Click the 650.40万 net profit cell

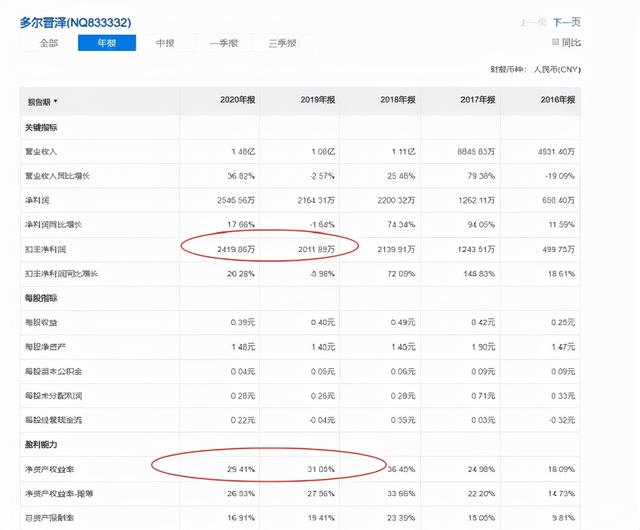pyautogui.click(x=558, y=200)
